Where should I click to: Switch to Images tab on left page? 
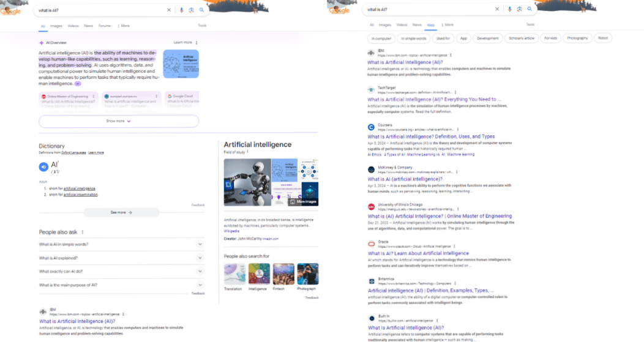(x=56, y=26)
